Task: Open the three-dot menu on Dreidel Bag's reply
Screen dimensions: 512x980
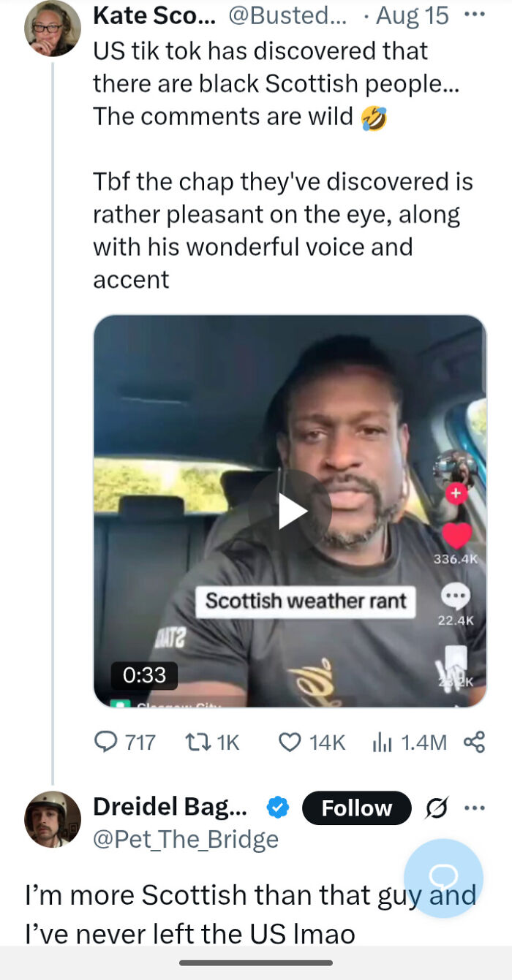Action: click(x=475, y=808)
